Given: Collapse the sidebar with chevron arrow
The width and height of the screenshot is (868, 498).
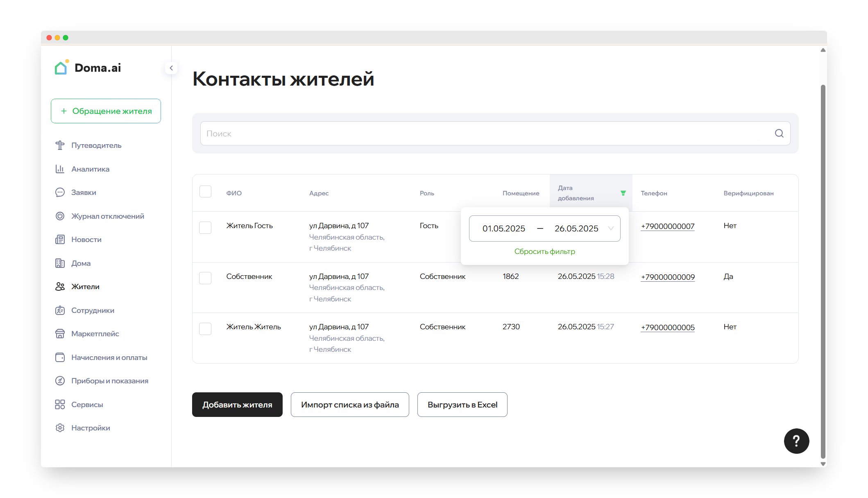Looking at the screenshot, I should (x=171, y=68).
